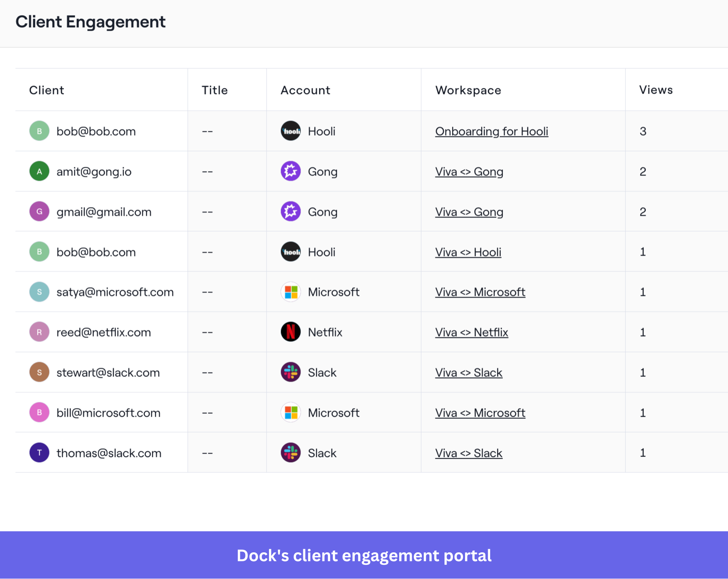Open Viva <> Slack link for thomas@slack.com
The image size is (728, 579).
pos(469,453)
